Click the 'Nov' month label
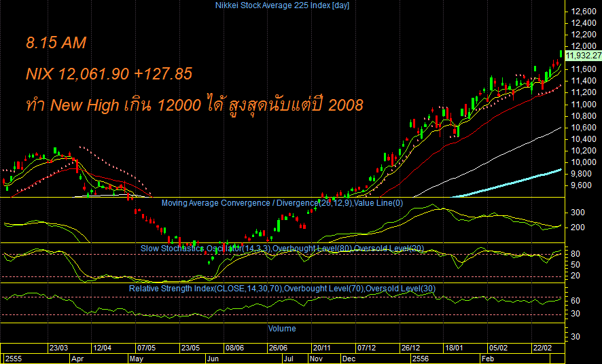602x364 pixels. [x=317, y=359]
